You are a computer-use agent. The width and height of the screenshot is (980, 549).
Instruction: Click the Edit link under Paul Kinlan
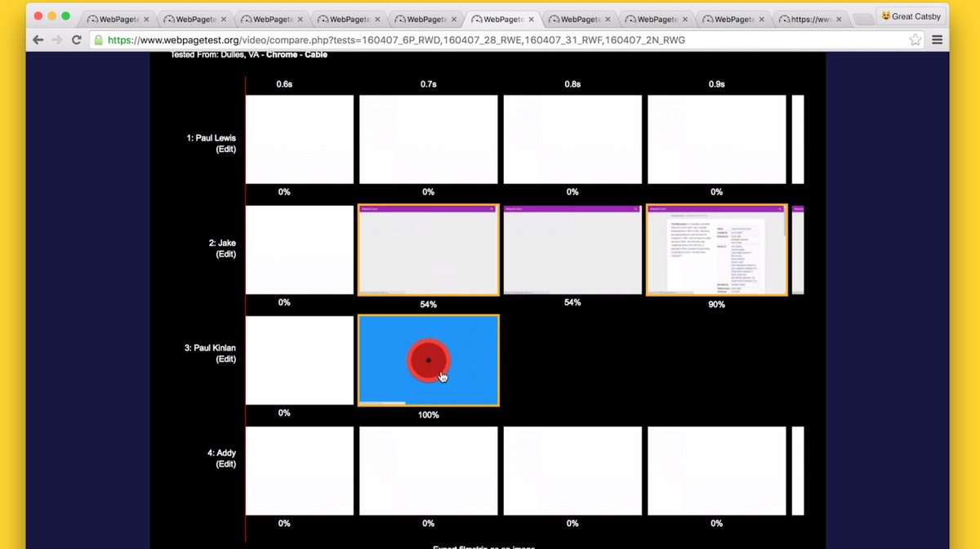[x=225, y=359]
